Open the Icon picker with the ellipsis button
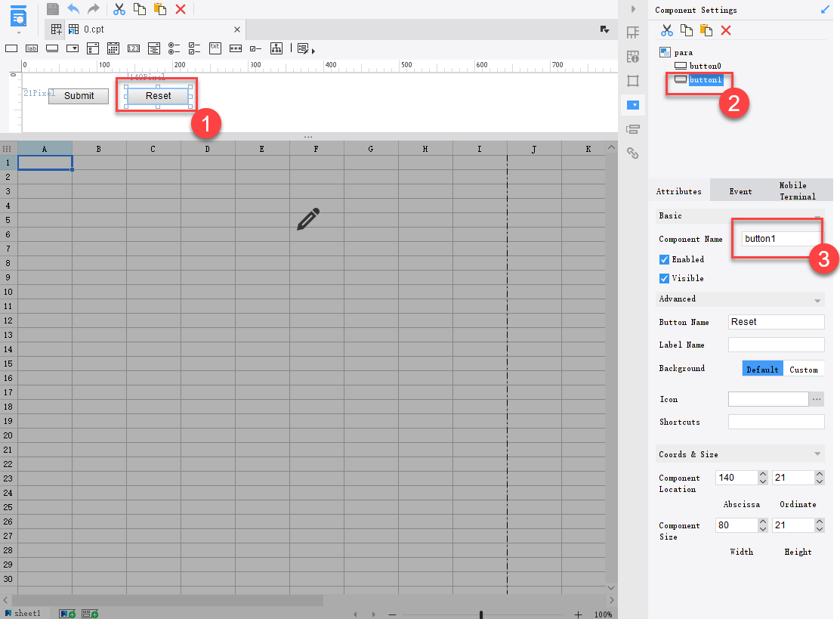The width and height of the screenshot is (840, 619). [817, 398]
